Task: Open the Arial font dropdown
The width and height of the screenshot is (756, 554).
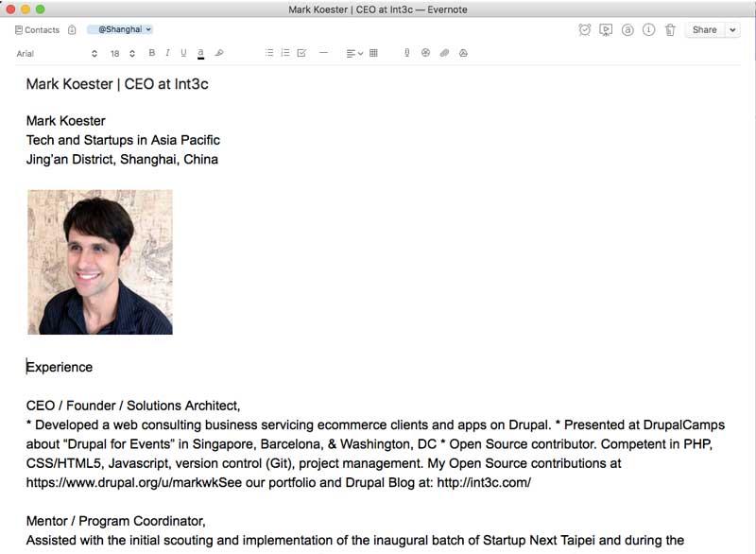Action: tap(57, 54)
